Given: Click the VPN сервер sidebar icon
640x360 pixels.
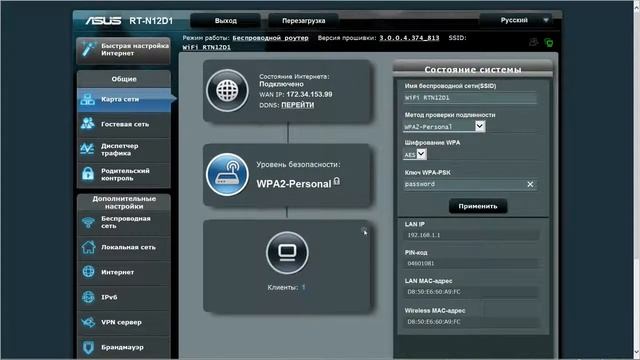Looking at the screenshot, I should [x=88, y=322].
